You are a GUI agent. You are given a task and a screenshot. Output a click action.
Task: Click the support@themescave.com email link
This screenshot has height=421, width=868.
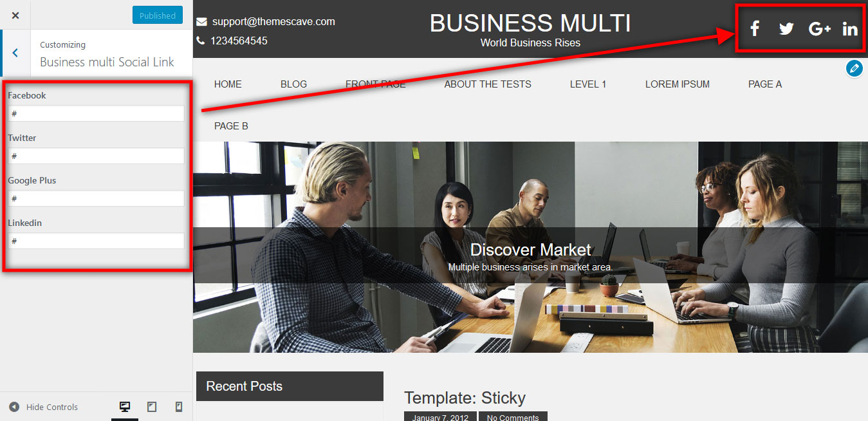[273, 21]
